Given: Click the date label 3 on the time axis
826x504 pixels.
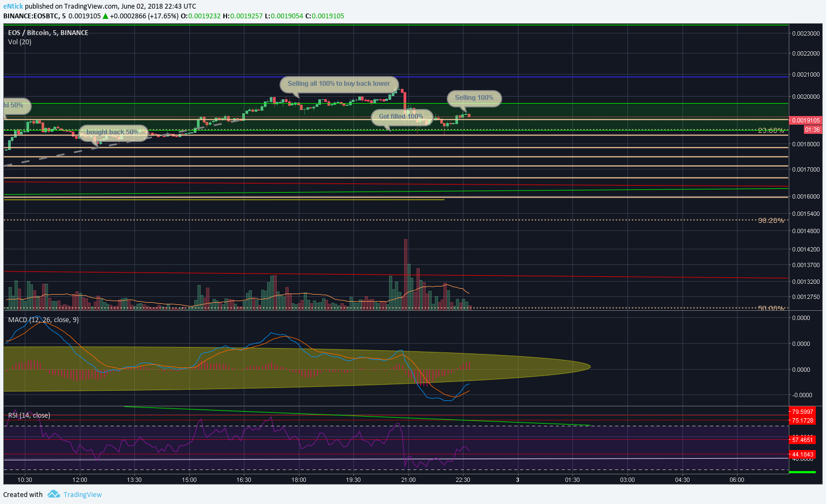Looking at the screenshot, I should click(x=518, y=480).
